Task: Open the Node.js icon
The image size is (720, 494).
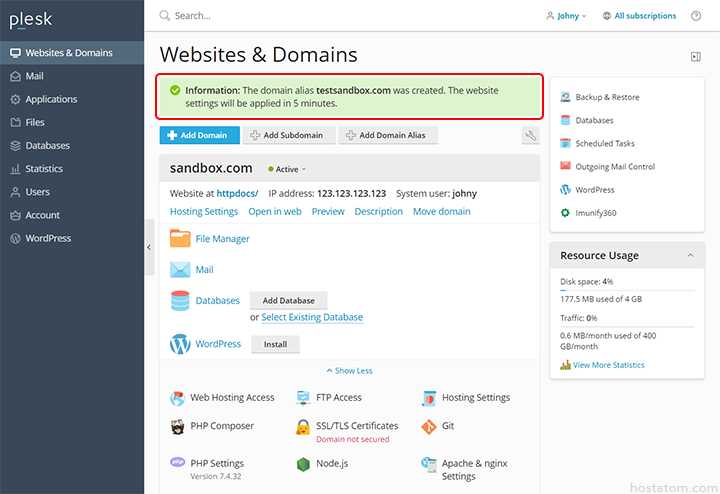Action: [x=304, y=464]
